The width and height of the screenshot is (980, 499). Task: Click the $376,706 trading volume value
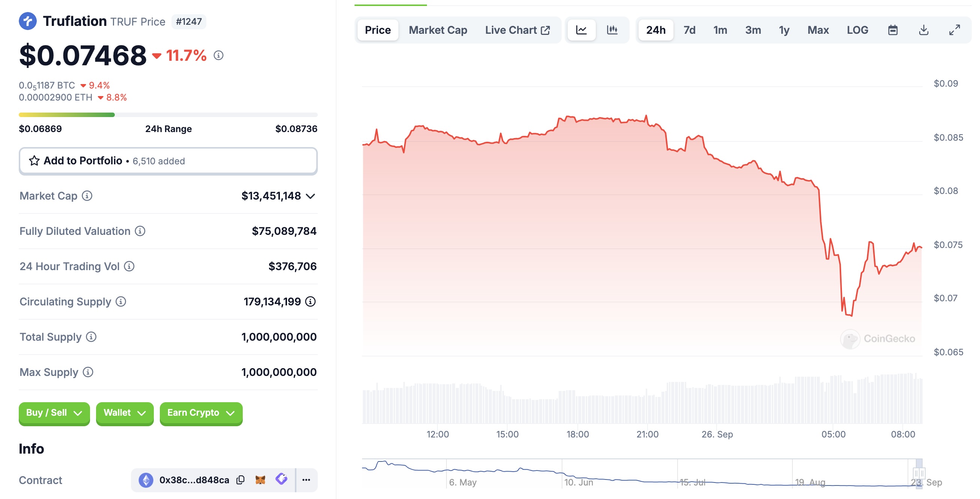coord(292,267)
